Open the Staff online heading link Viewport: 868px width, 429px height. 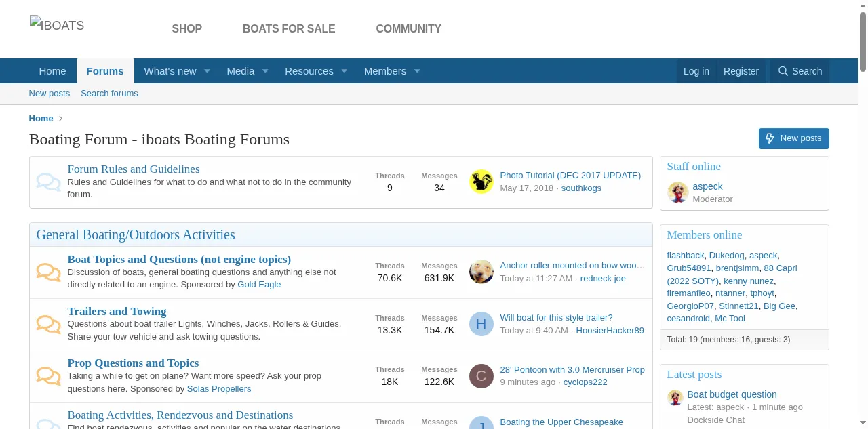pos(694,167)
